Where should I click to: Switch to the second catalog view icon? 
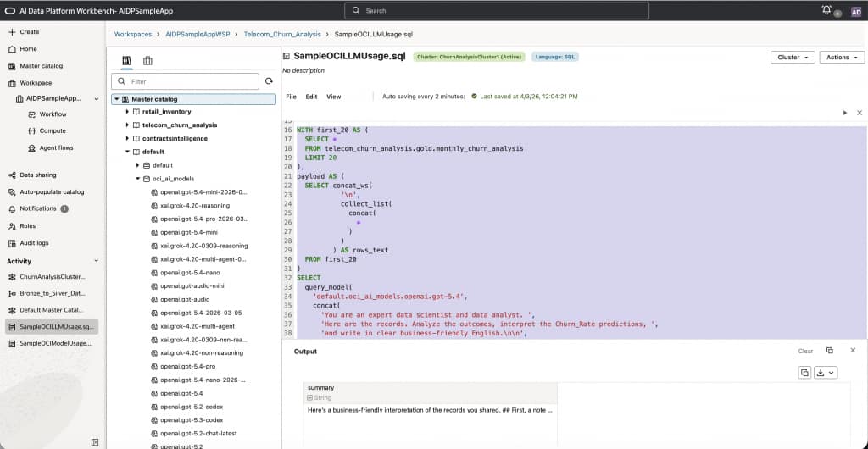[147, 61]
